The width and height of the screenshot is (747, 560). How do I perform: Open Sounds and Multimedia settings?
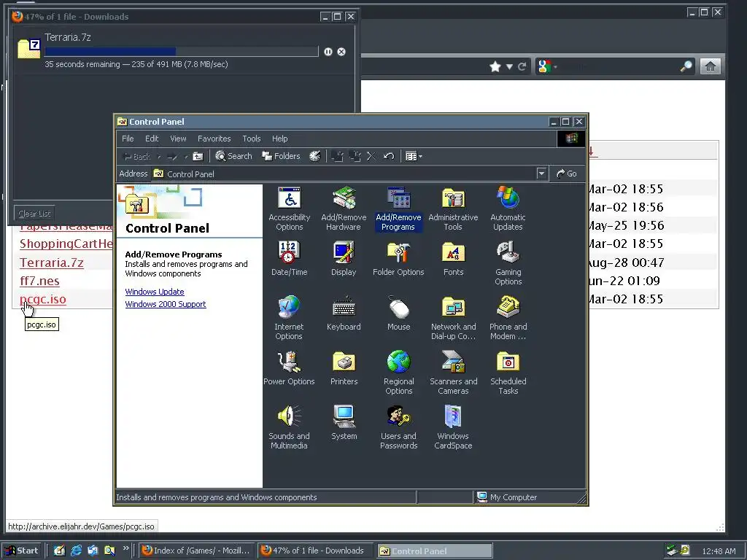[x=289, y=427]
